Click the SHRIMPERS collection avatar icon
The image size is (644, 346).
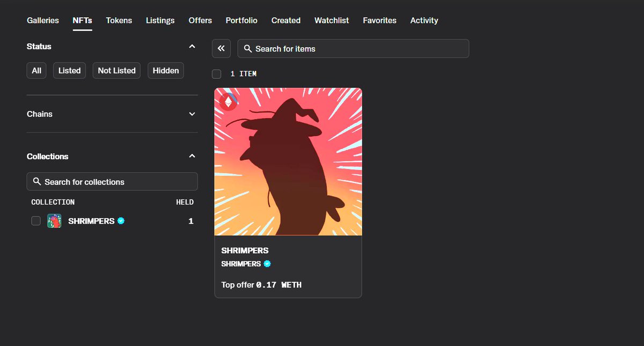(54, 221)
